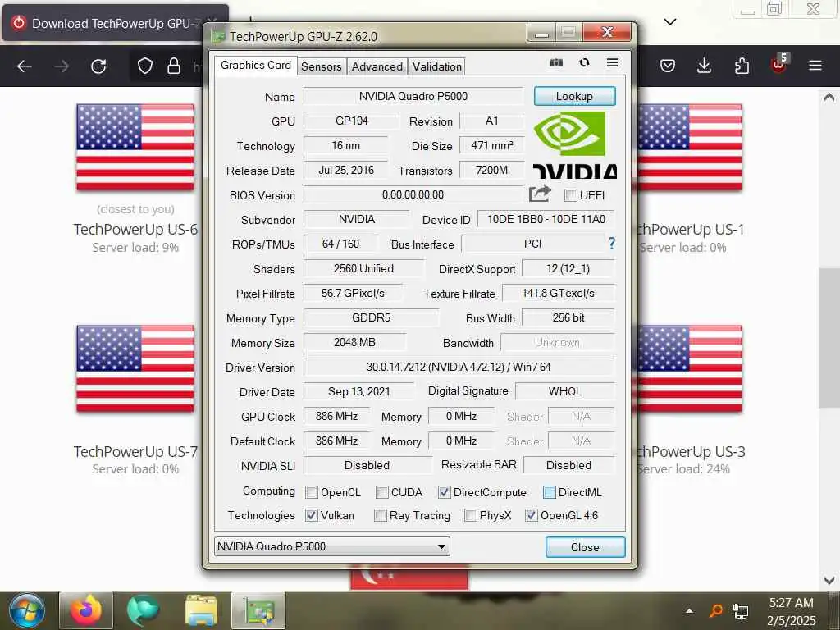The height and width of the screenshot is (630, 840).
Task: Choose TechPowerUp US-1 download server
Action: coord(690,230)
